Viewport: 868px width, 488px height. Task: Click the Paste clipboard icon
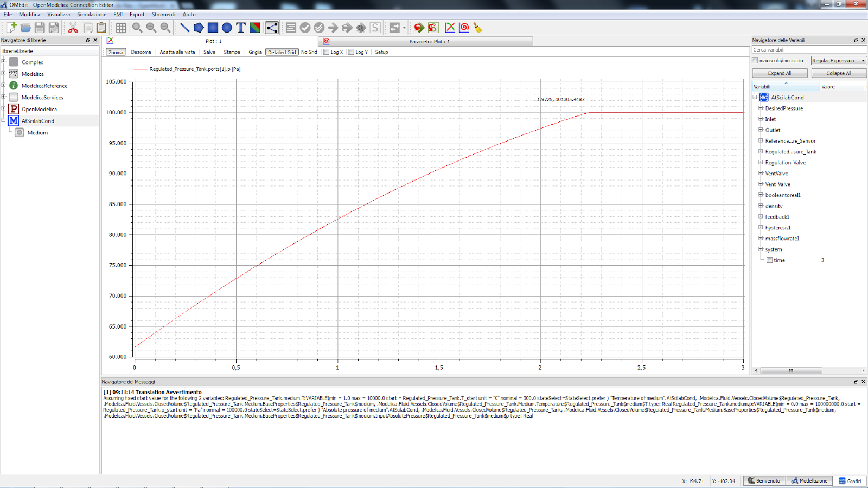[x=101, y=28]
